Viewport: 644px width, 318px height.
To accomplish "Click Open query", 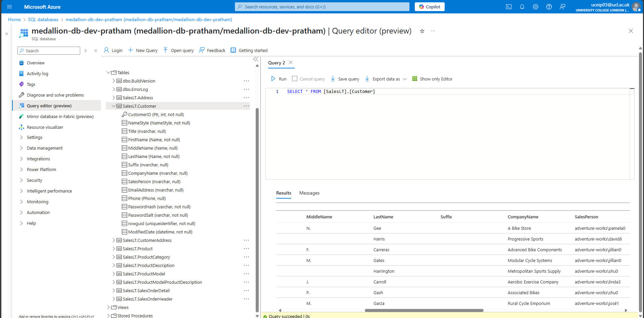I will click(179, 50).
